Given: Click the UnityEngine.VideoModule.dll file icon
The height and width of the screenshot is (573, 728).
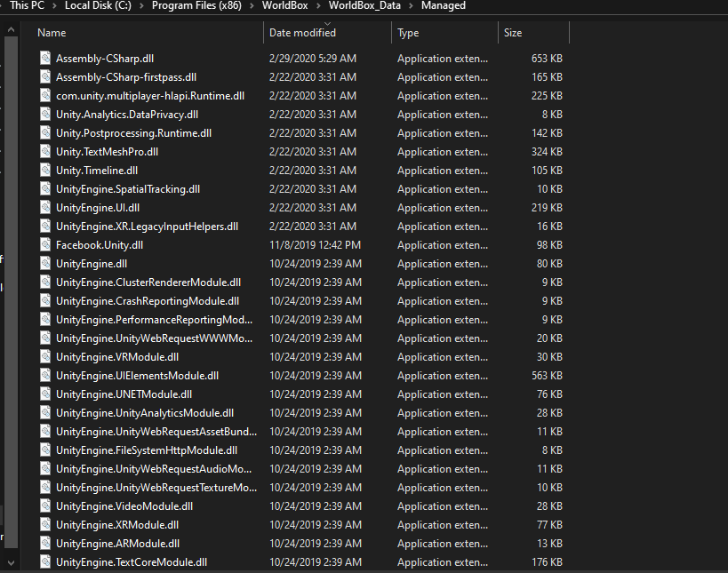Looking at the screenshot, I should click(45, 505).
